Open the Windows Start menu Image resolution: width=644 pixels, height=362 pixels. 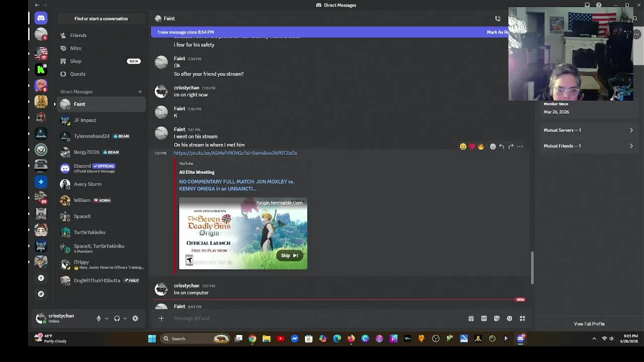pyautogui.click(x=152, y=339)
